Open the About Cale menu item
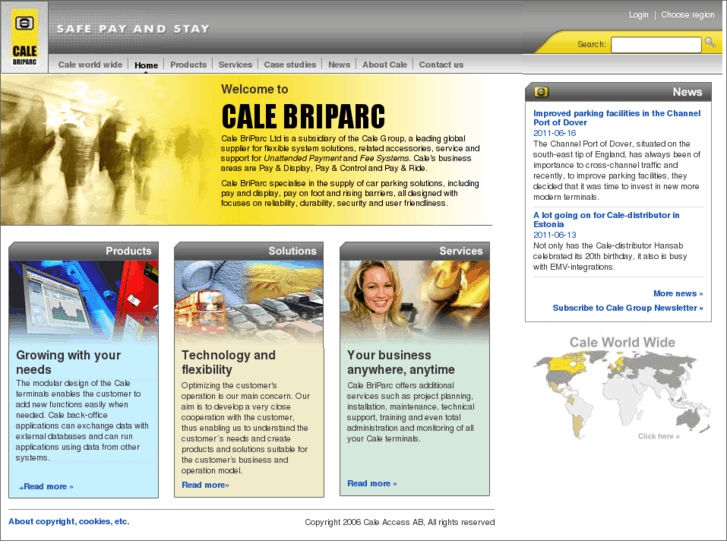The width and height of the screenshot is (727, 545). pos(384,64)
